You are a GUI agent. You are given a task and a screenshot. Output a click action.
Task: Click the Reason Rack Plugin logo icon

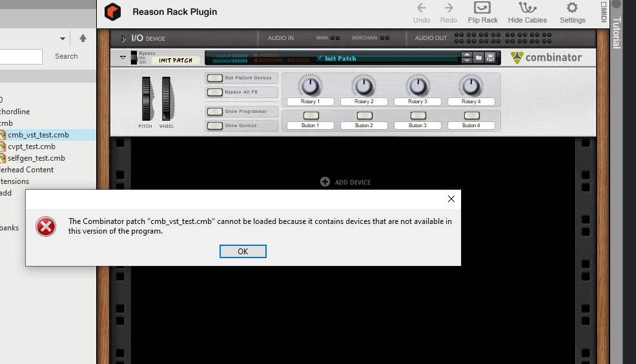pos(113,12)
